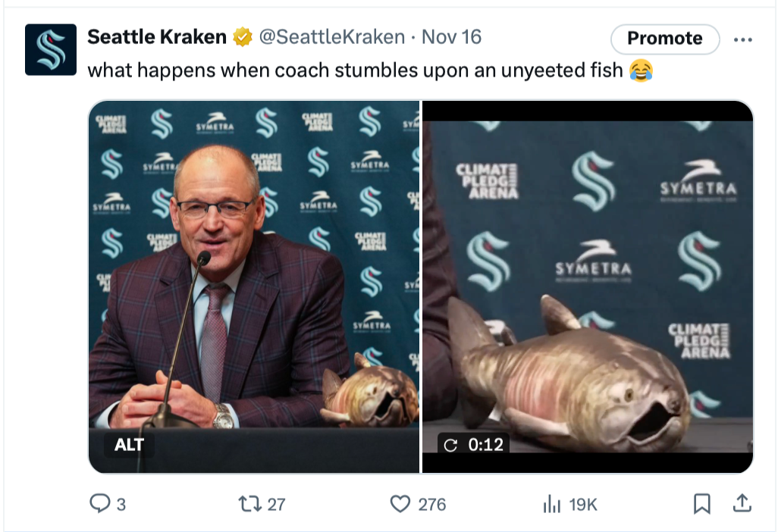
Task: Open the coach press conference photo
Action: click(254, 286)
